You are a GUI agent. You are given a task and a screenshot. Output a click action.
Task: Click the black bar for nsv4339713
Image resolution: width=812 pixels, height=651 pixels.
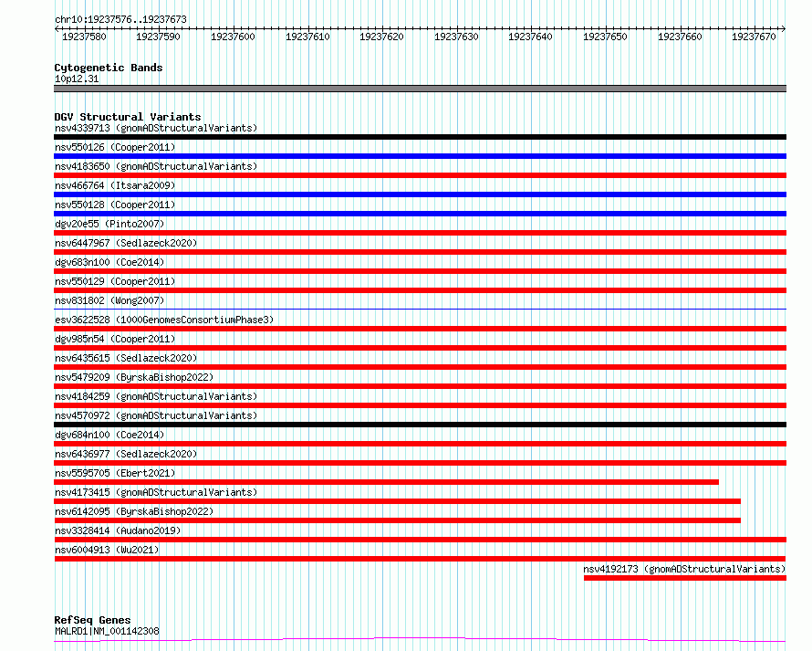[420, 137]
